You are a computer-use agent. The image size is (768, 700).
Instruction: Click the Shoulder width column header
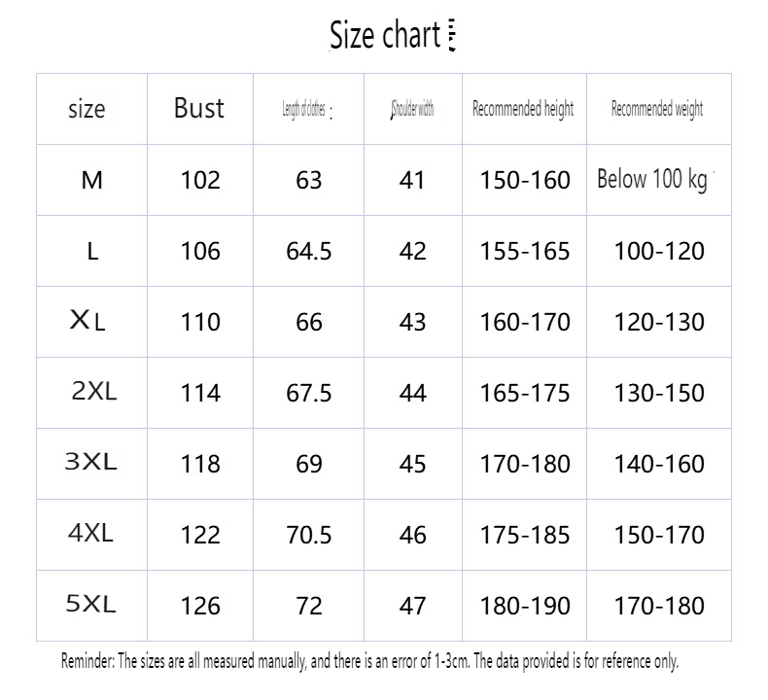click(412, 110)
